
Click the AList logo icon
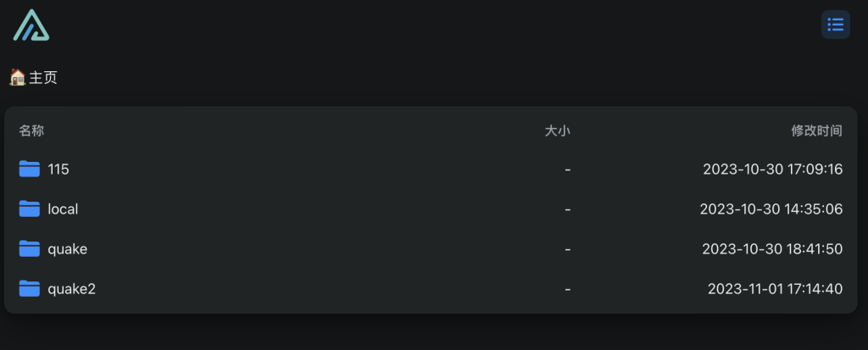[31, 25]
